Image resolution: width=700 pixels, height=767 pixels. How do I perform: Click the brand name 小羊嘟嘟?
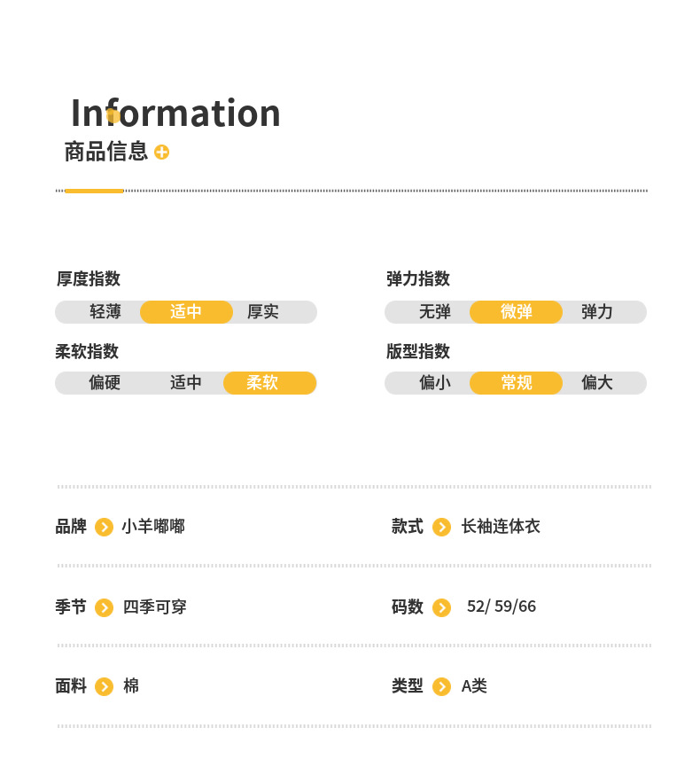(x=153, y=527)
